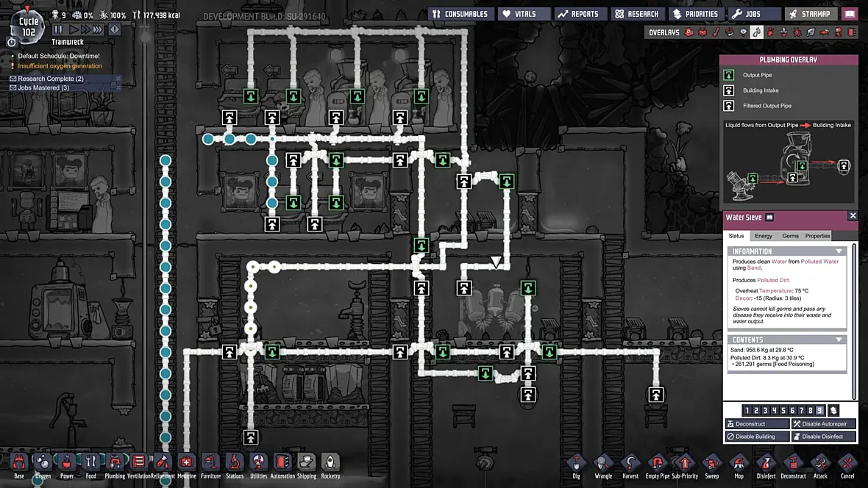This screenshot has height=488, width=868.
Task: Open the Consumables menu
Action: pos(460,14)
